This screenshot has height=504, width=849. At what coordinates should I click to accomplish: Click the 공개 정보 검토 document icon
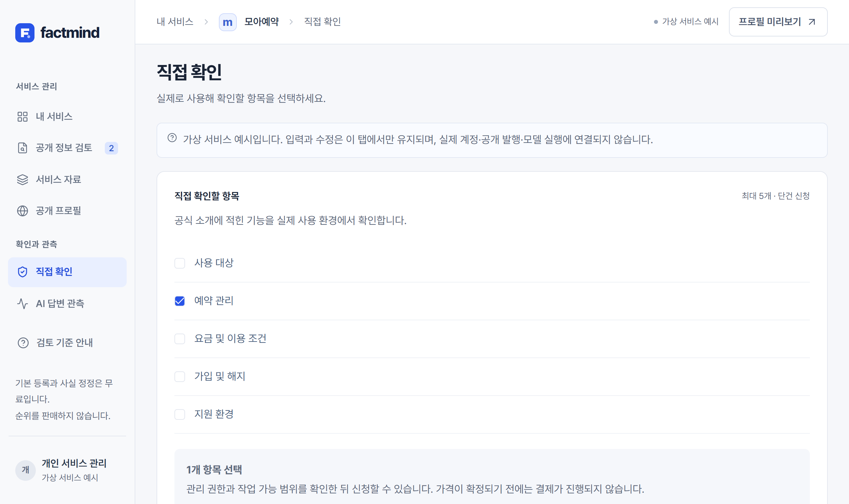coord(23,148)
